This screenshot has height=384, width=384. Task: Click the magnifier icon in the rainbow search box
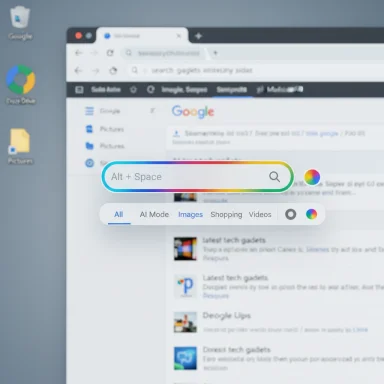pos(274,177)
